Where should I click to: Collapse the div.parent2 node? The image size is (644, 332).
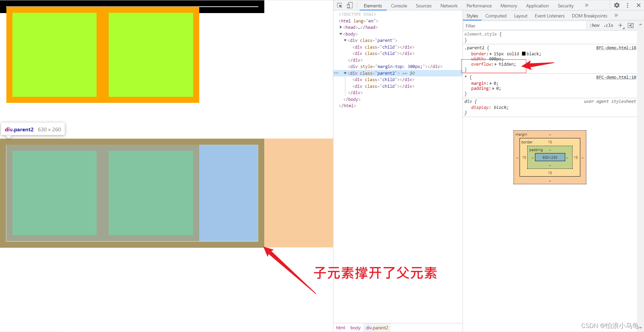345,73
